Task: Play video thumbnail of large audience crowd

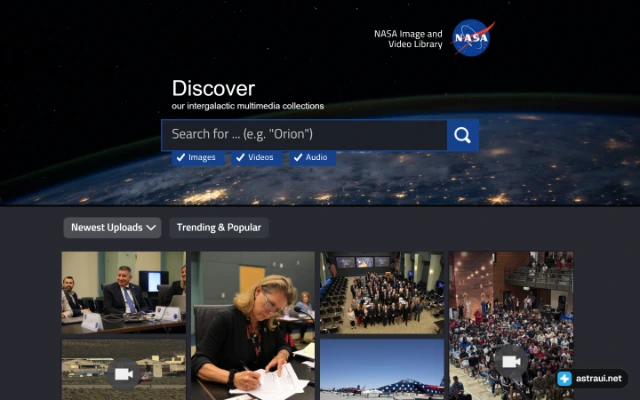Action: 511,326
